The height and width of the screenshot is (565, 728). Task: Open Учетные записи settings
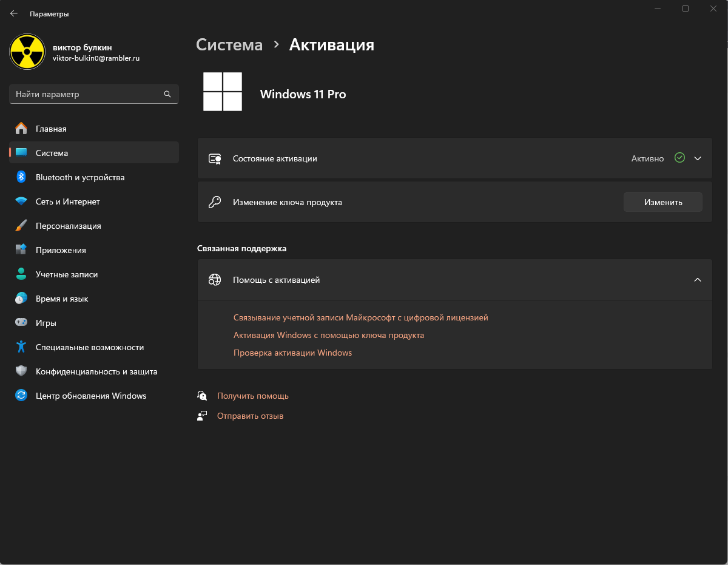94,274
